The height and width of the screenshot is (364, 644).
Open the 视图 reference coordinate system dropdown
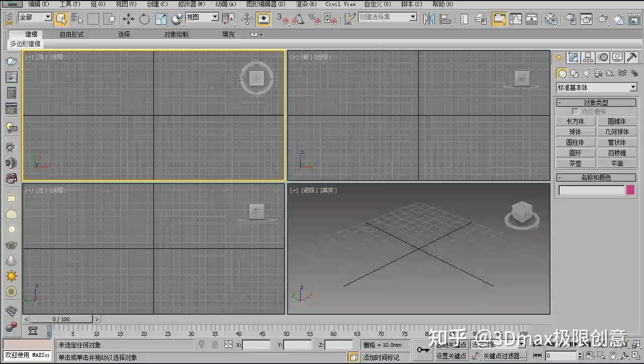pyautogui.click(x=201, y=17)
